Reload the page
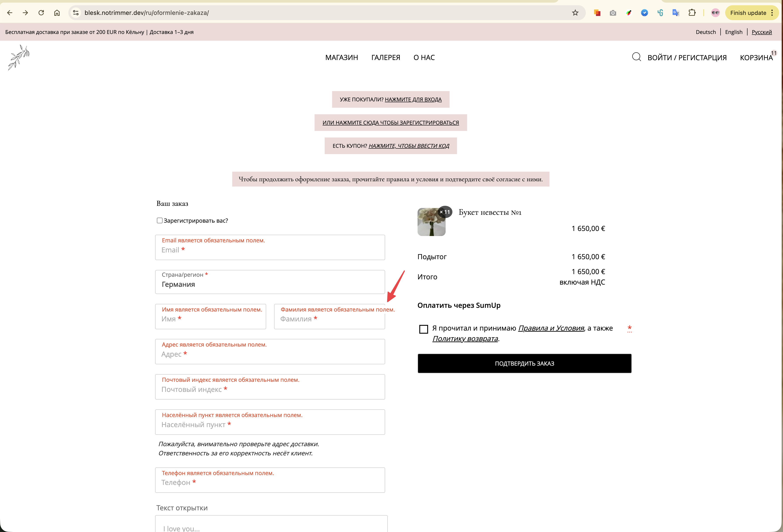The width and height of the screenshot is (783, 532). pyautogui.click(x=41, y=13)
